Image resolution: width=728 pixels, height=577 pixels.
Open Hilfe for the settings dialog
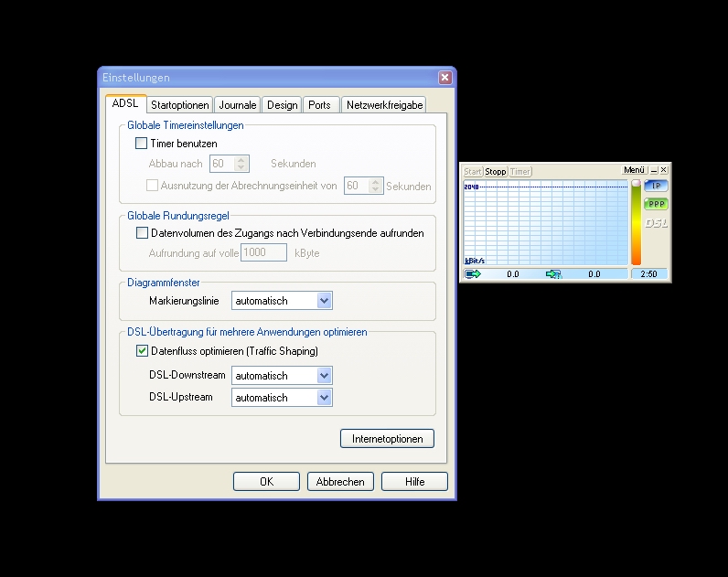pos(414,481)
